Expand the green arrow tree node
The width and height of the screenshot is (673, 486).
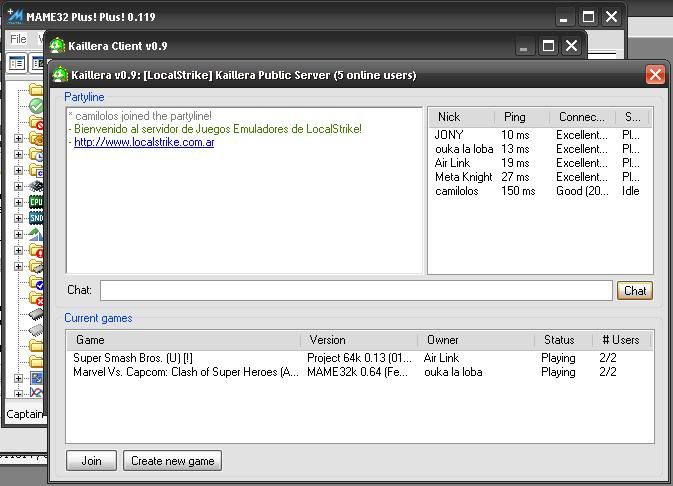pyautogui.click(x=18, y=234)
